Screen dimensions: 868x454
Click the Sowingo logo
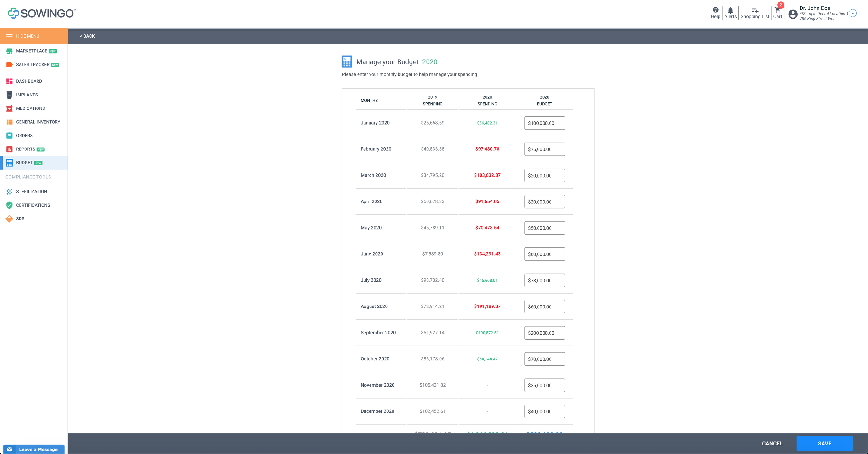click(42, 13)
